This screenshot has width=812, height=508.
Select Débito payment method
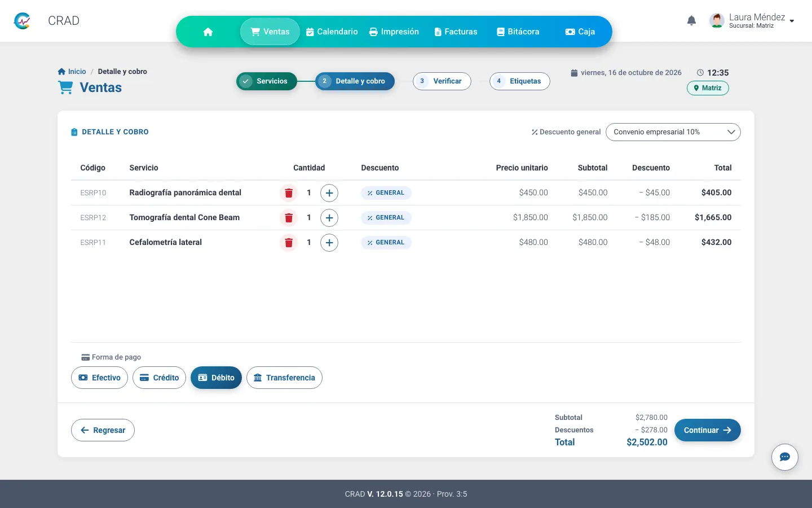coord(216,378)
